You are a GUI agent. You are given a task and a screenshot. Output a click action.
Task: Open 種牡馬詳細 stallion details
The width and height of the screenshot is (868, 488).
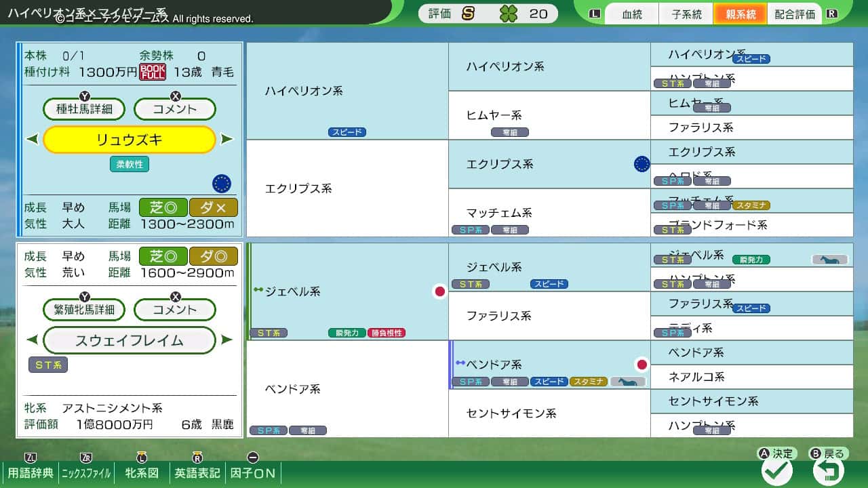click(x=83, y=109)
